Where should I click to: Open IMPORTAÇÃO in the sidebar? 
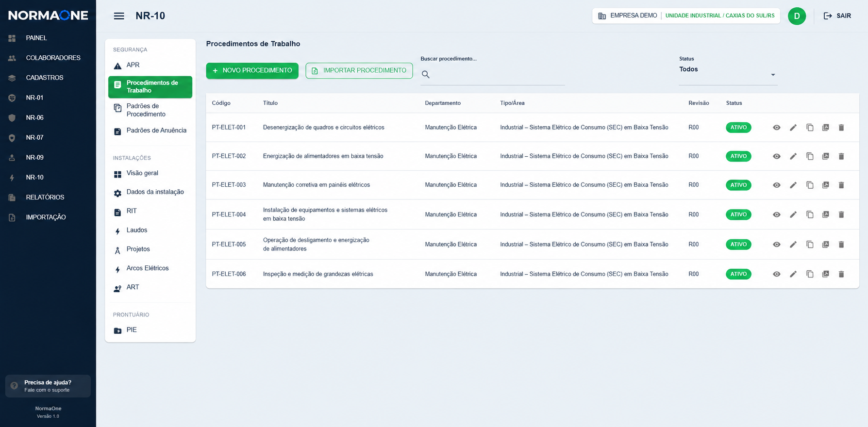pos(48,217)
